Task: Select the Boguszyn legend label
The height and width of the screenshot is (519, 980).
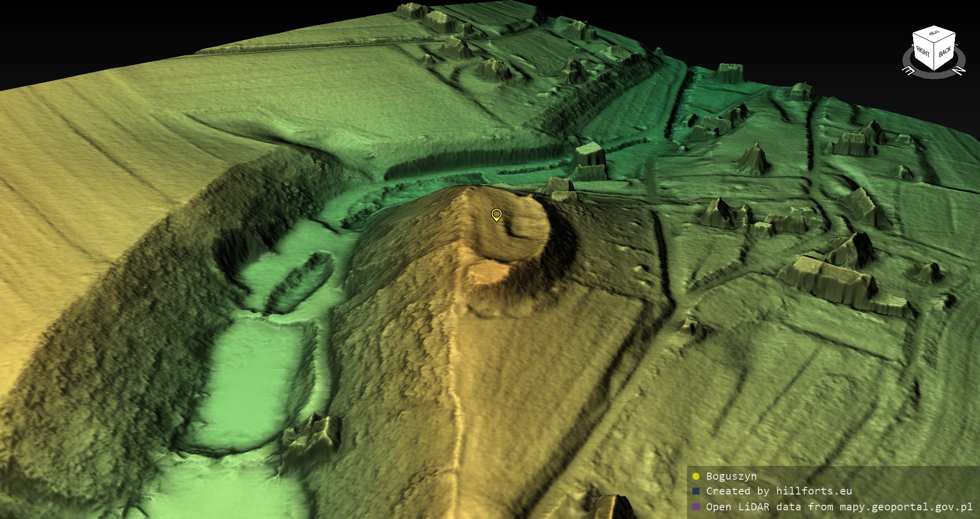Action: [731, 477]
